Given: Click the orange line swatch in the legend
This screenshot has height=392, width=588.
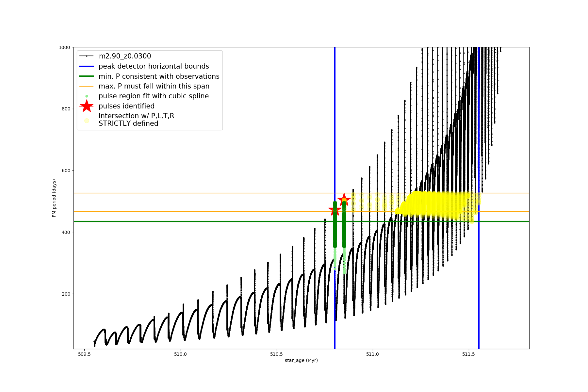Looking at the screenshot, I should click(x=87, y=86).
